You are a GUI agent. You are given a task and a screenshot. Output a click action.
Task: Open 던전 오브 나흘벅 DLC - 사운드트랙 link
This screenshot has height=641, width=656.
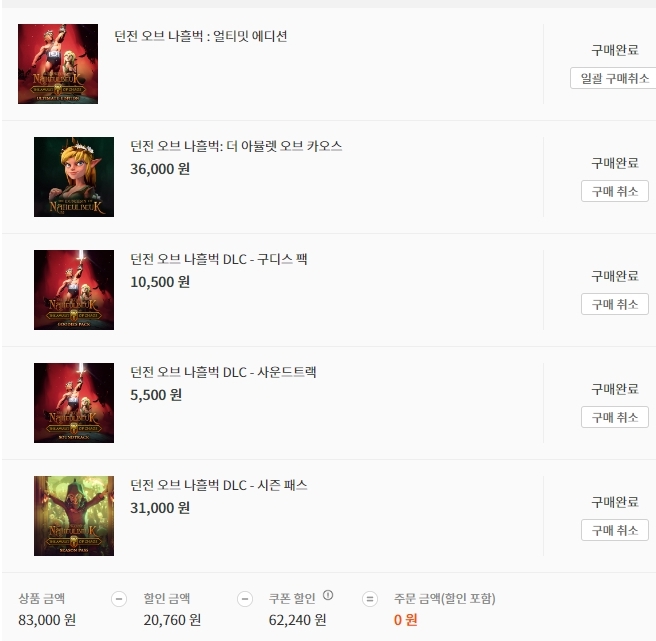click(x=223, y=372)
